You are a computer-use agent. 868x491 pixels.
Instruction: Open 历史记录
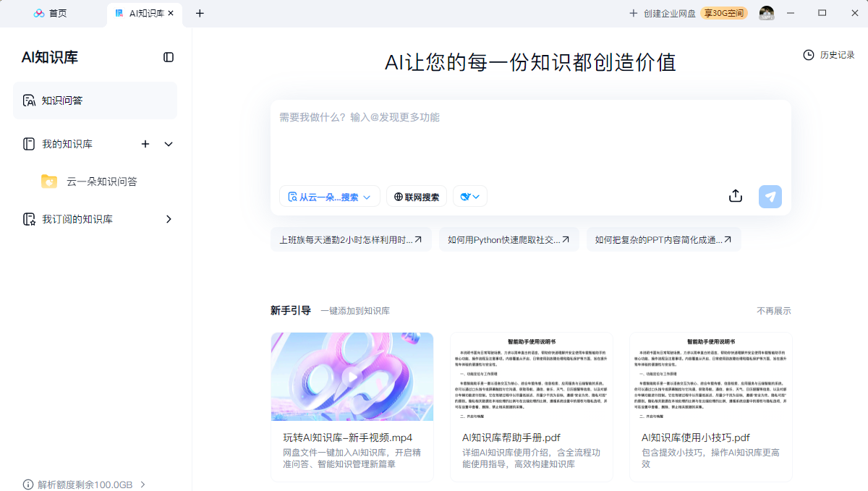tap(829, 55)
